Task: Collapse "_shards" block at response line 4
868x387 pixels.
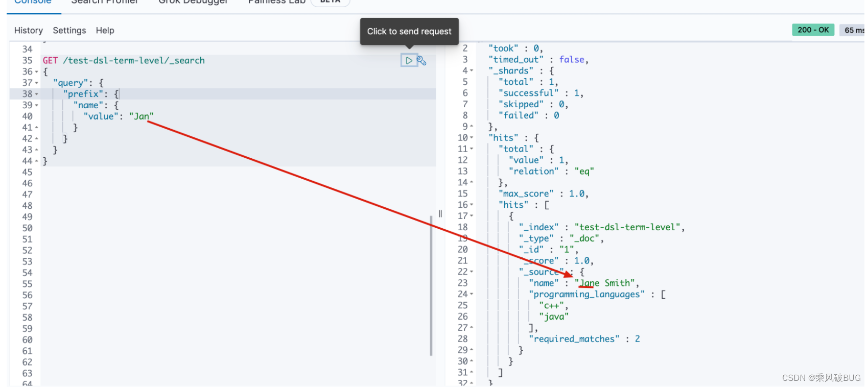Action: coord(472,71)
